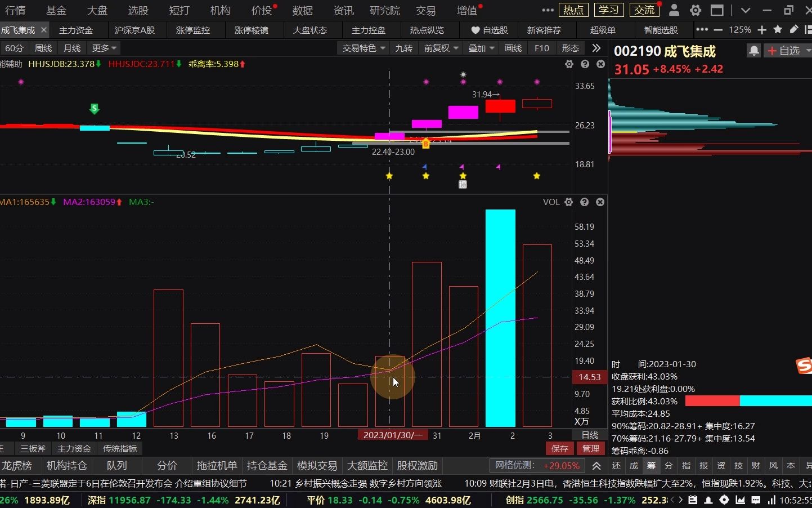The height and width of the screenshot is (508, 812).
Task: Select the 财 finance side tab
Action: 756,466
